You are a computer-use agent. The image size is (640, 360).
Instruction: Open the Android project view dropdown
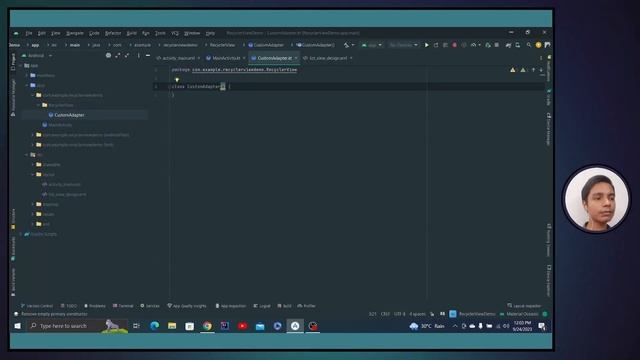[37, 56]
